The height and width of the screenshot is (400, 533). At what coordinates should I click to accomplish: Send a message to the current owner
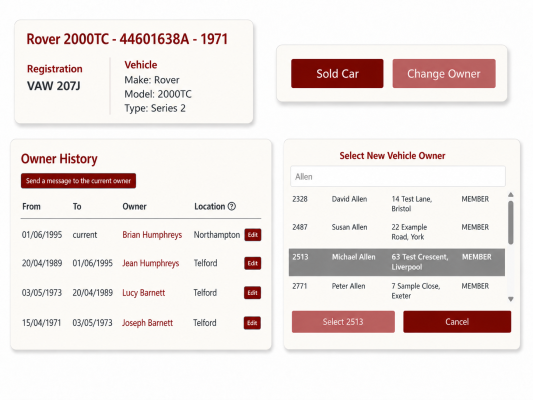click(x=78, y=181)
